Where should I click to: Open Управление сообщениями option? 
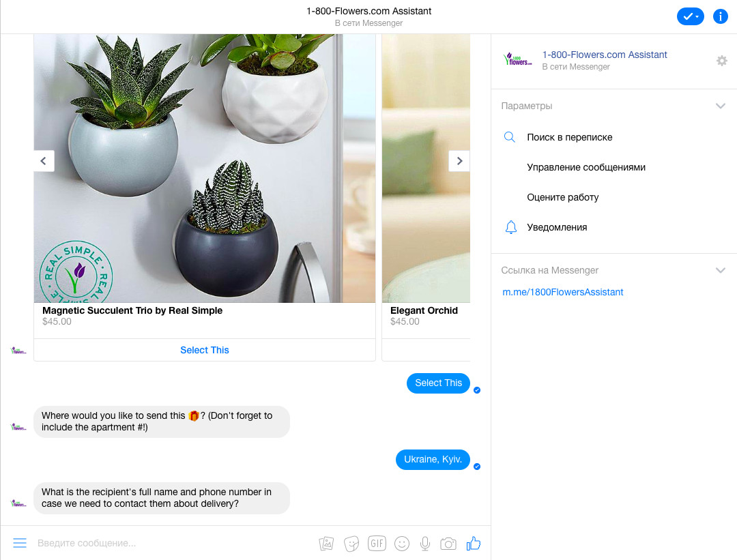click(x=586, y=167)
